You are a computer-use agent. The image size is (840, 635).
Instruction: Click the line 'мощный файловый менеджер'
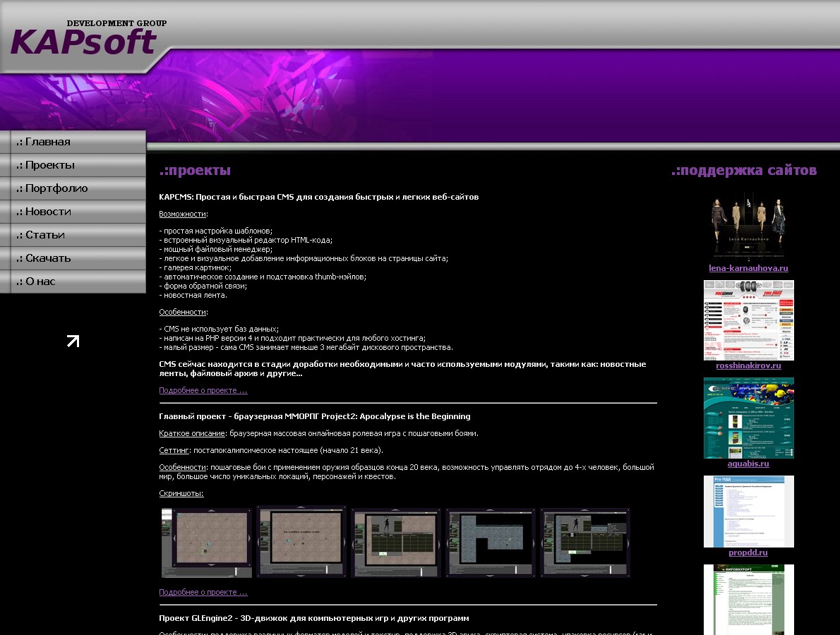click(216, 250)
